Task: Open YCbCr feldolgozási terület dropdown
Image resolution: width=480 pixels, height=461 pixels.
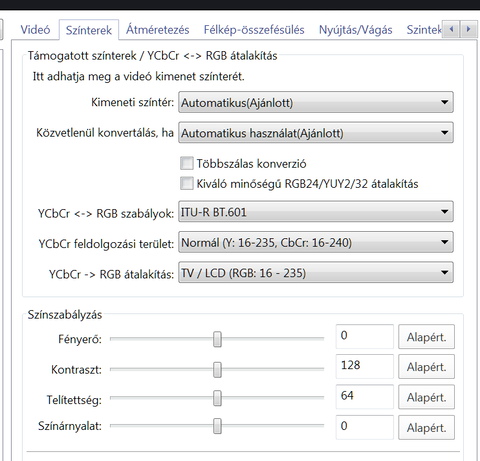Action: pos(316,242)
